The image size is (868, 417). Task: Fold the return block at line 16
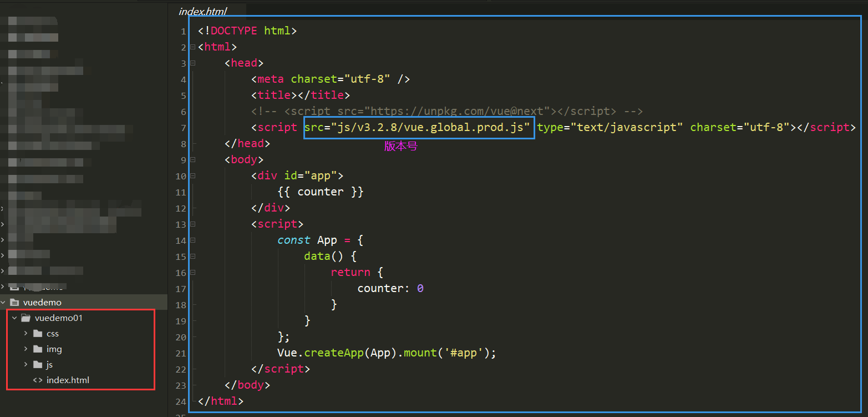point(192,273)
